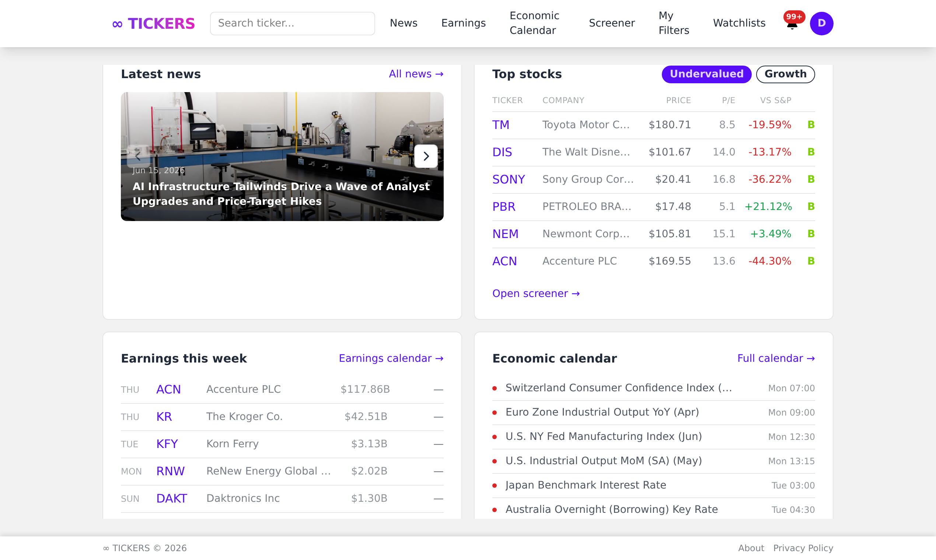Click the $105.81 Newmont price
The width and height of the screenshot is (936, 560).
coord(670,234)
